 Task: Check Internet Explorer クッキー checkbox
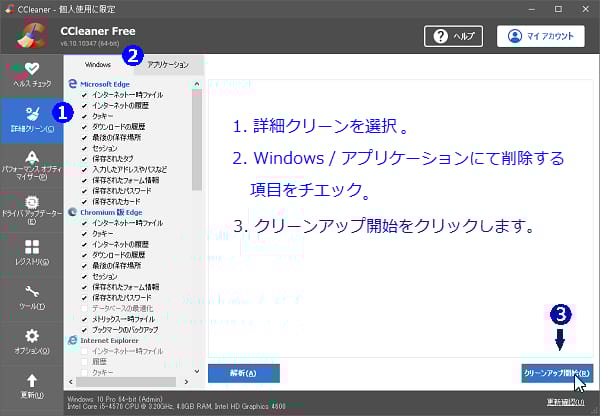click(84, 372)
